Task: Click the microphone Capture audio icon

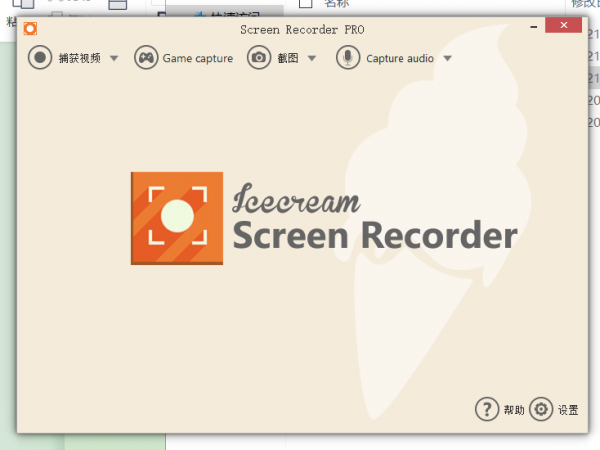Action: (347, 58)
